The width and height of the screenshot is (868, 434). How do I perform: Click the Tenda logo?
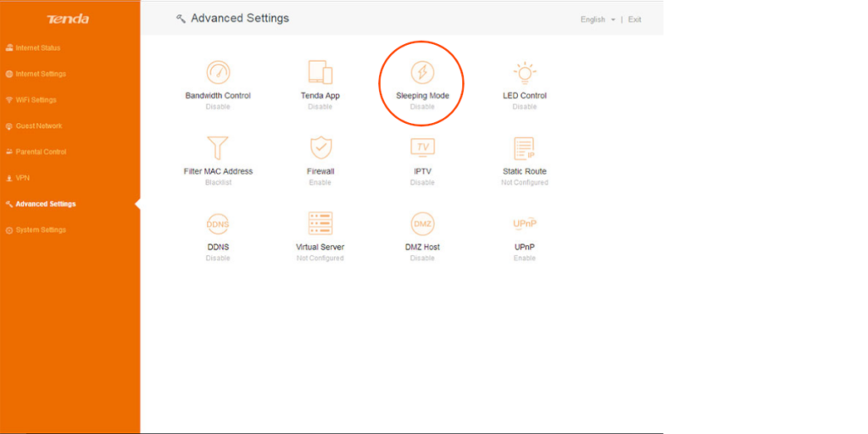68,19
